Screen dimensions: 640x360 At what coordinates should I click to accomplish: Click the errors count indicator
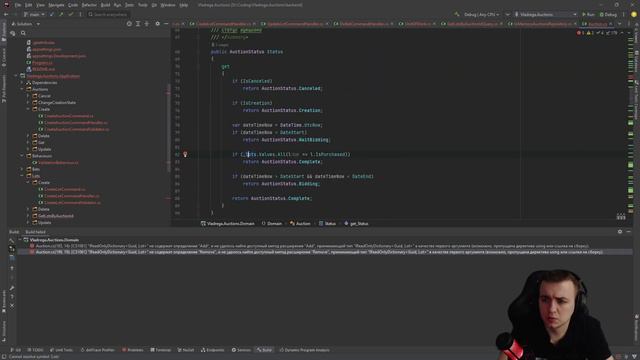580,33
